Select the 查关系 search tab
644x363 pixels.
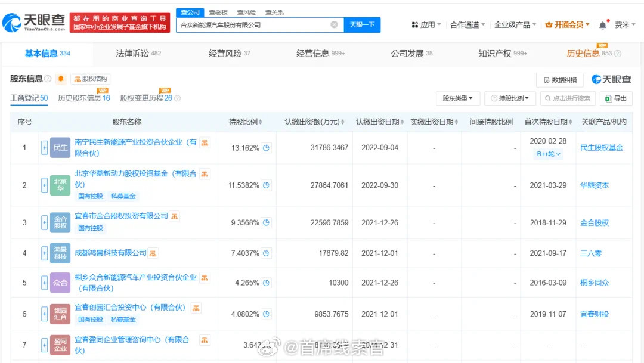tap(274, 13)
